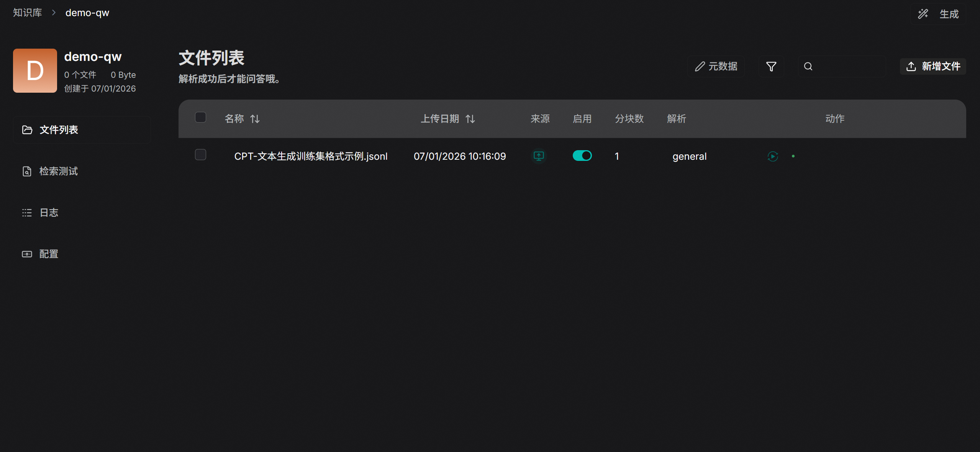Open the 日志 sidebar item
980x452 pixels.
coord(49,213)
